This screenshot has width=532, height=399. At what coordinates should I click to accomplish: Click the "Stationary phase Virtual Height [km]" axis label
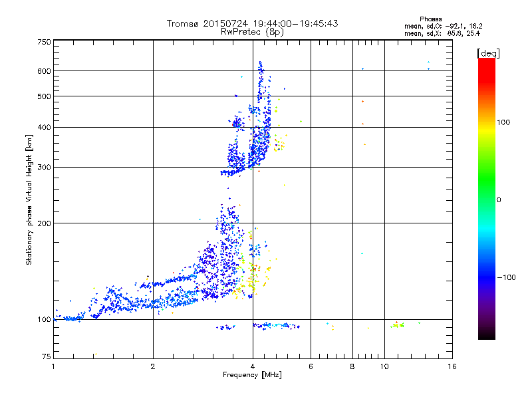click(x=29, y=200)
